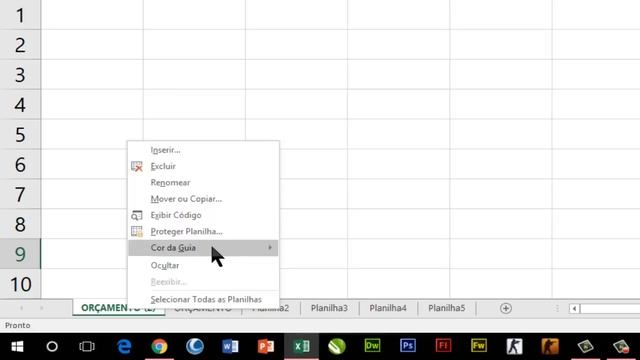This screenshot has width=640, height=360.
Task: Launch Microsoft Edge from the taskbar
Action: [124, 347]
